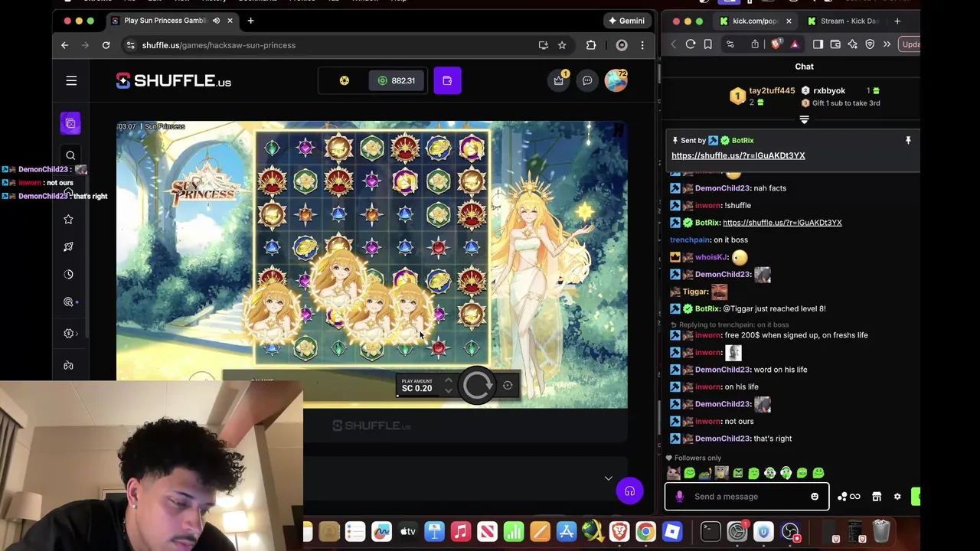Open the Brave Wallet icon
The image size is (980, 551).
coord(835,44)
